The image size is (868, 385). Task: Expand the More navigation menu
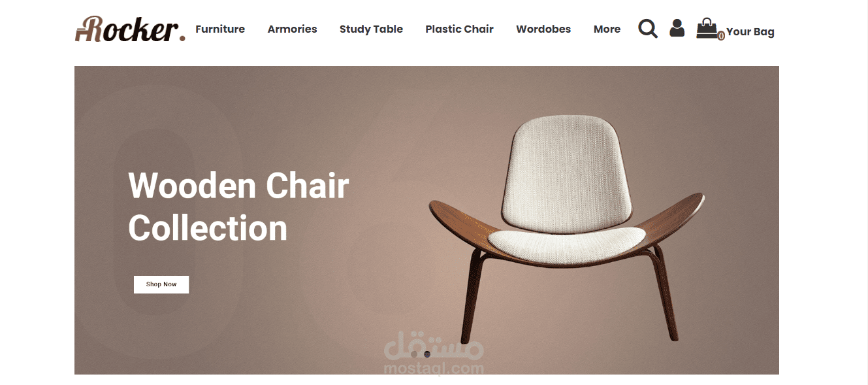pyautogui.click(x=607, y=29)
